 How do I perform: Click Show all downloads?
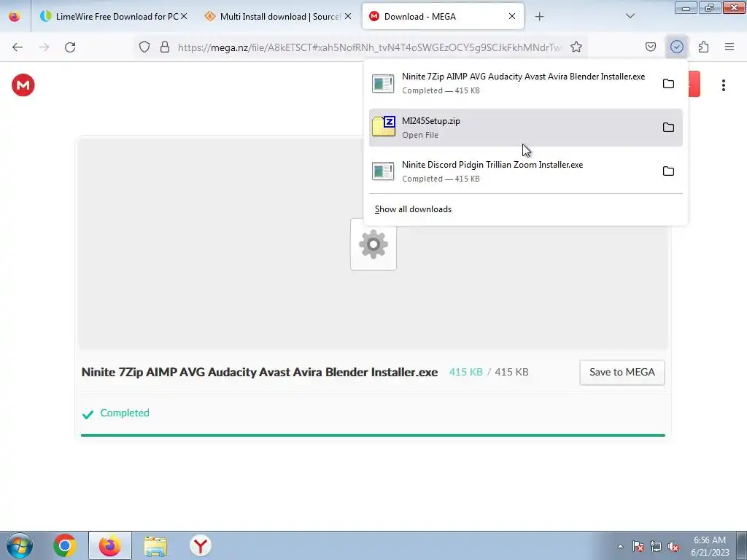(x=413, y=209)
